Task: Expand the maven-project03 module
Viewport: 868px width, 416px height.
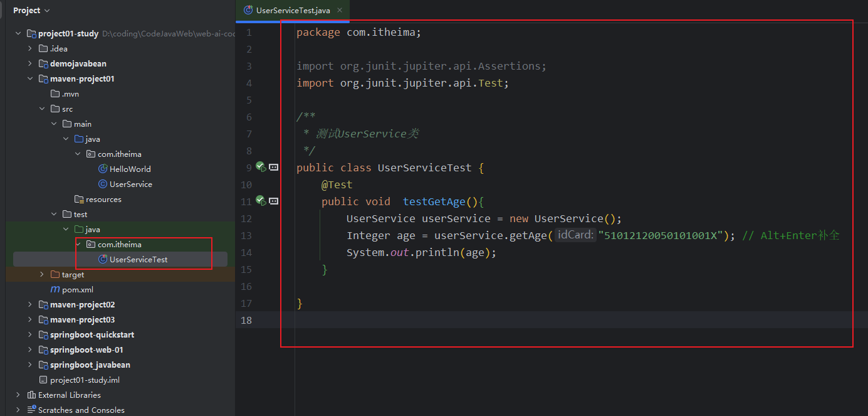Action: (x=30, y=319)
